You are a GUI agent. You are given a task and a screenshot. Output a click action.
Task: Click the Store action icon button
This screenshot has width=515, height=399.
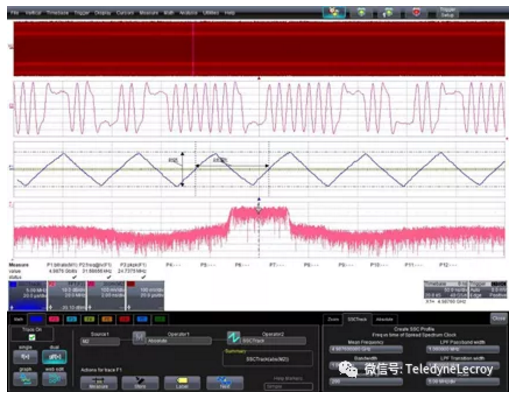[x=140, y=383]
